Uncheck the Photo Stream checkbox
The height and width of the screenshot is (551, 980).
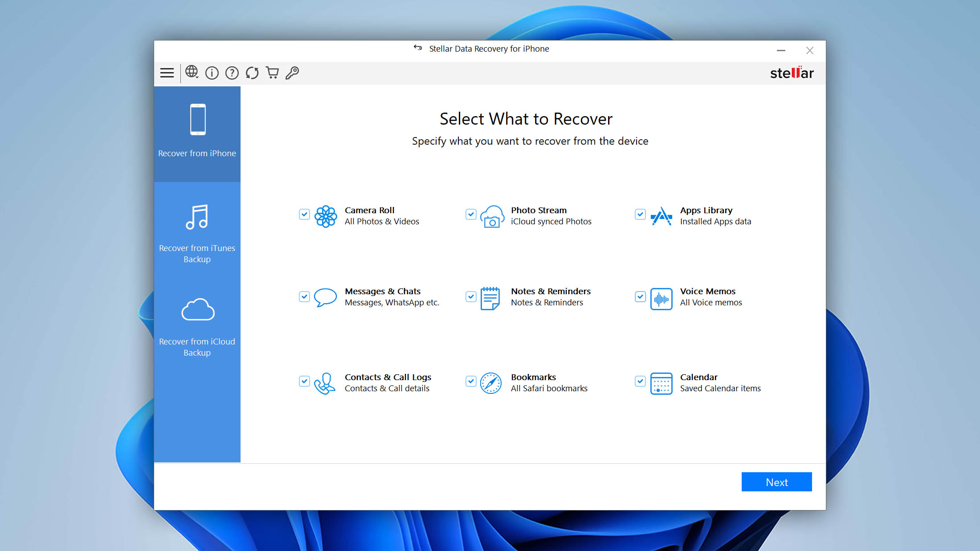[471, 214]
